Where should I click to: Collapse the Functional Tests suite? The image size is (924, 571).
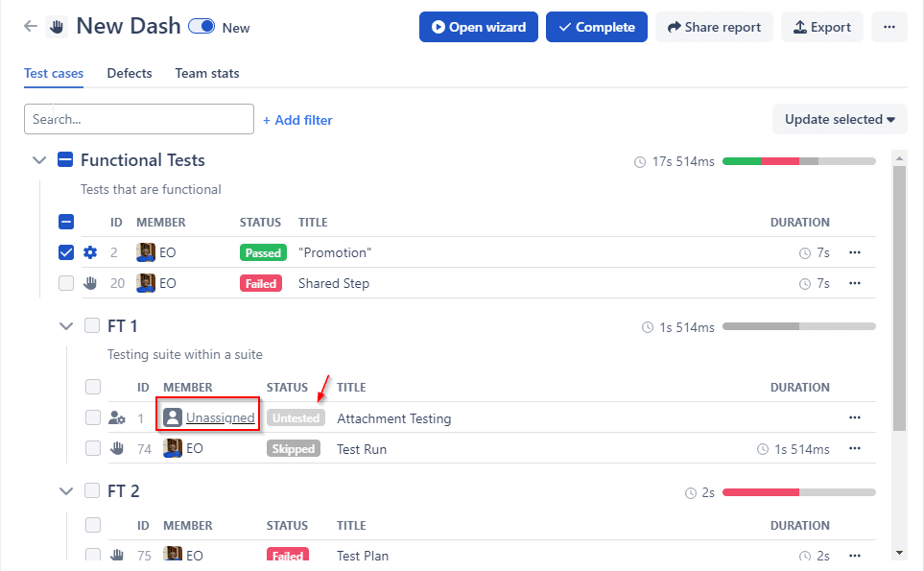tap(39, 160)
